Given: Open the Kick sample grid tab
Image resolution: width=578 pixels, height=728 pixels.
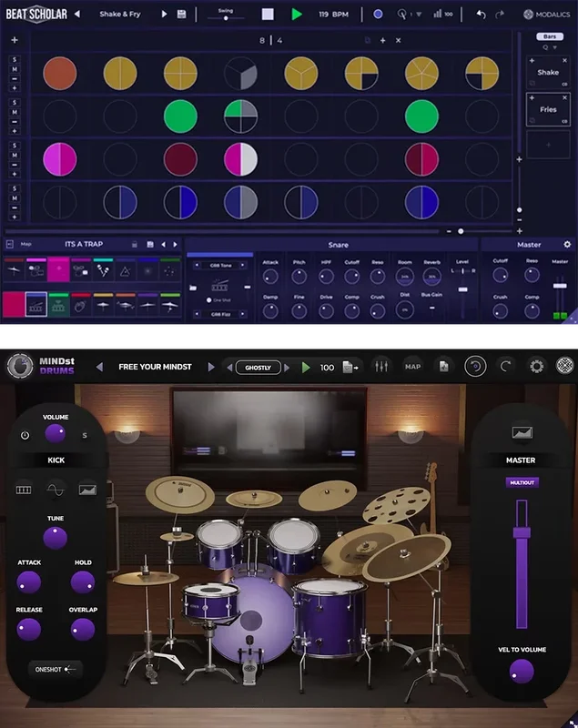Looking at the screenshot, I should tap(24, 490).
